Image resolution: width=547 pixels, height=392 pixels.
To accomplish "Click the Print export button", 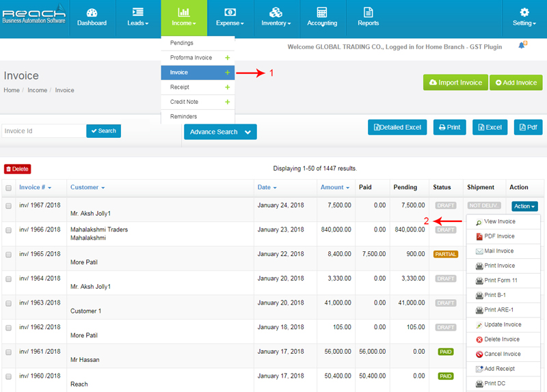I will pyautogui.click(x=450, y=127).
